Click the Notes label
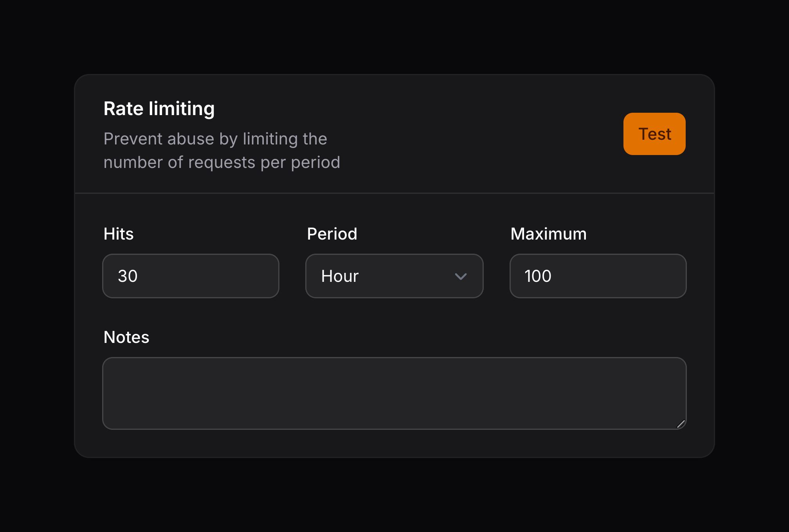Image resolution: width=789 pixels, height=532 pixels. pos(126,336)
